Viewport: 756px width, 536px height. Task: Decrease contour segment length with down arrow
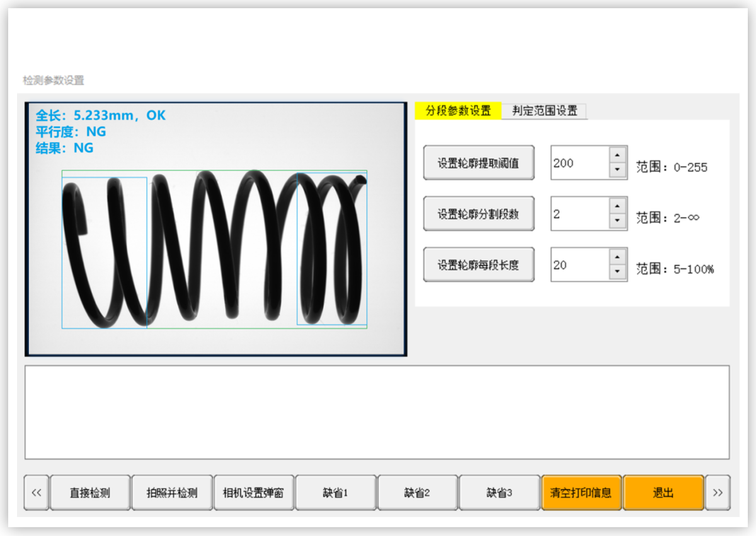pyautogui.click(x=617, y=272)
